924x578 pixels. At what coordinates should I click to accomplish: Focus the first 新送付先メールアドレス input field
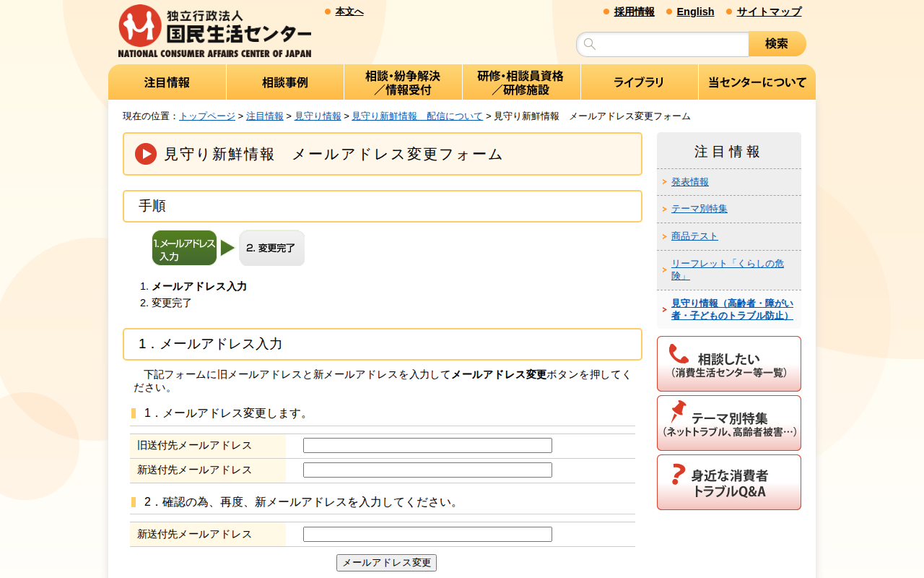(x=427, y=470)
